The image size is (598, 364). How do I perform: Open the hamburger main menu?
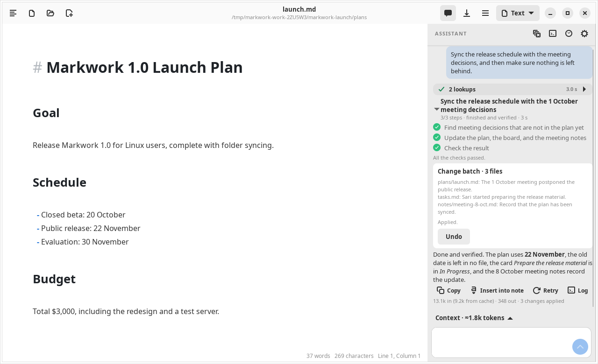pyautogui.click(x=485, y=13)
